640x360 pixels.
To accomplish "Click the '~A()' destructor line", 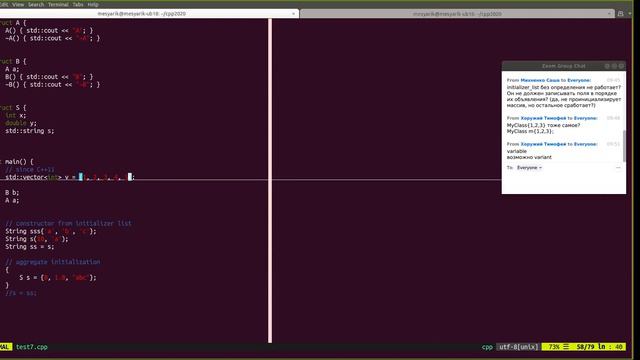I will (x=52, y=38).
